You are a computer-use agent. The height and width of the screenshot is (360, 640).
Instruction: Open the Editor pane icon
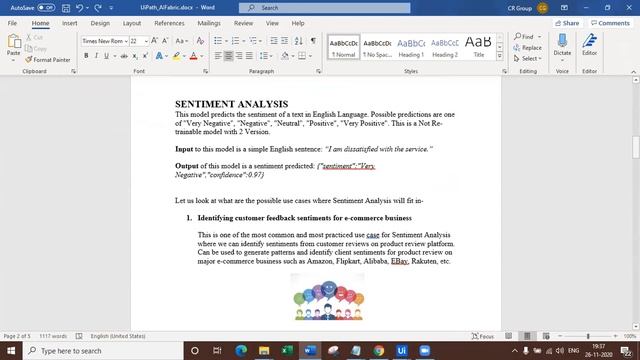tap(589, 41)
